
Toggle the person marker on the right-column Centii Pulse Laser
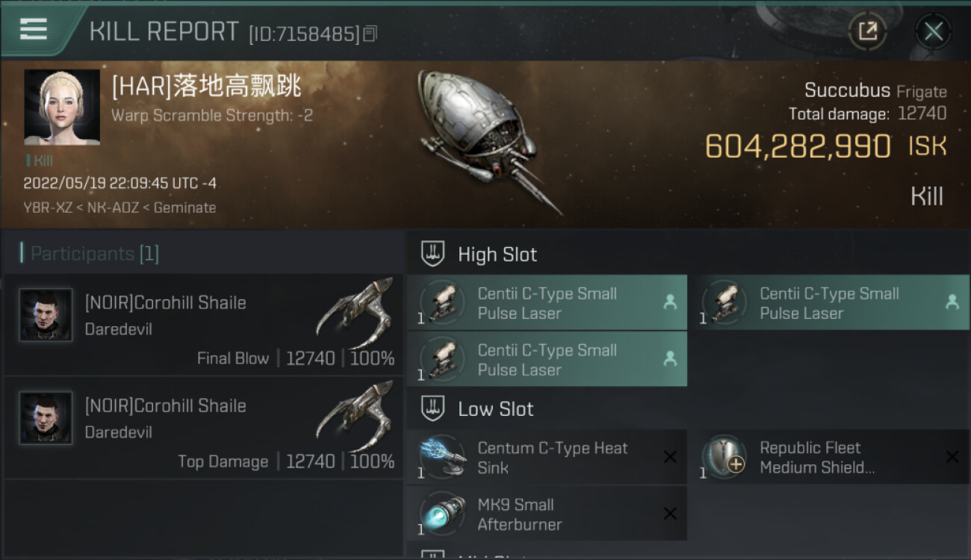[952, 302]
